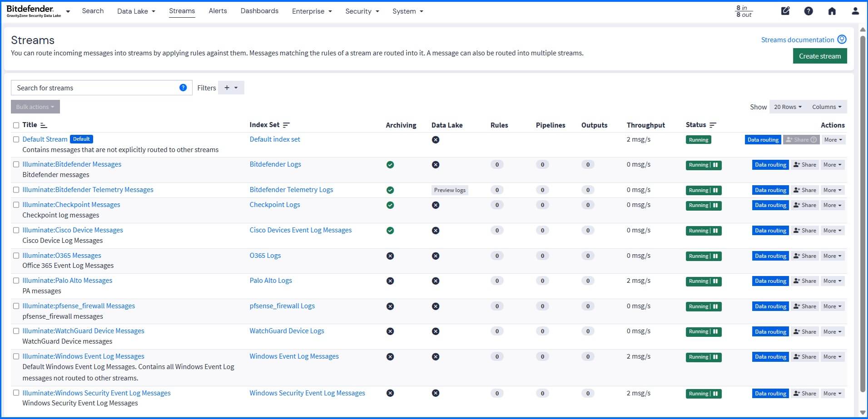Select all streams with the header checkbox
Viewport: 868px width, 419px height.
(x=16, y=125)
